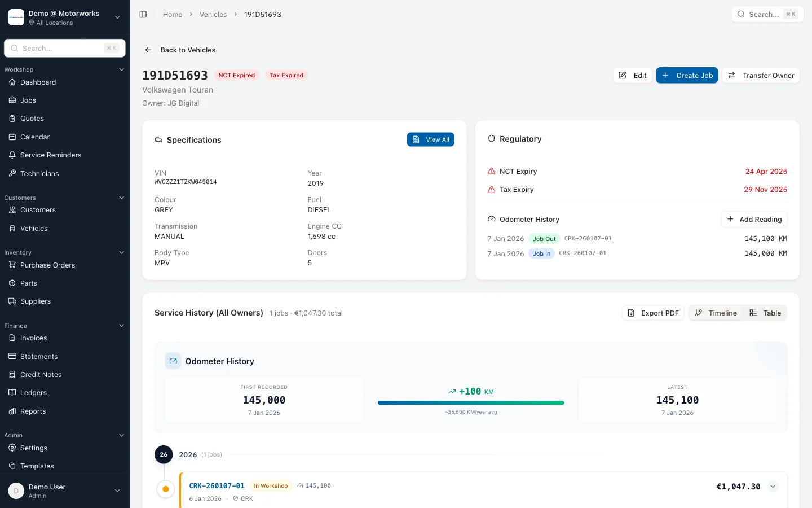Collapse the Inventory sidebar section
The width and height of the screenshot is (812, 508).
(x=121, y=253)
